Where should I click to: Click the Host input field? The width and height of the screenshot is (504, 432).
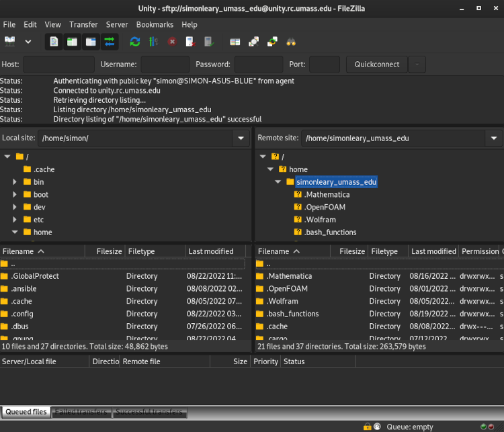[x=58, y=64]
